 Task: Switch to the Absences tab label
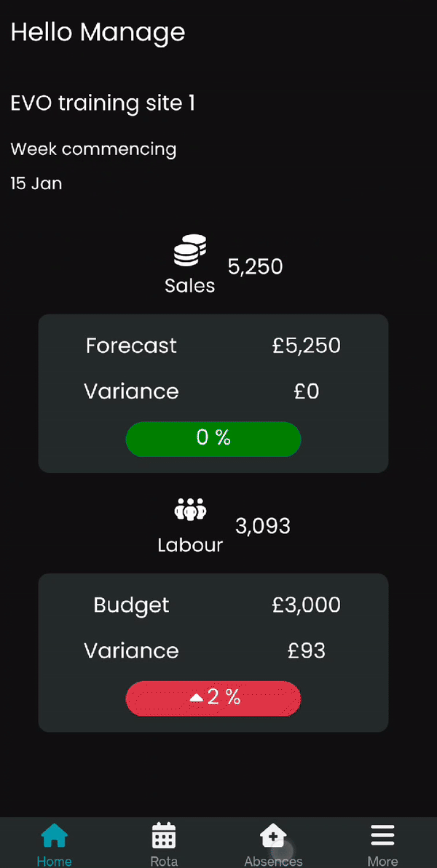273,861
